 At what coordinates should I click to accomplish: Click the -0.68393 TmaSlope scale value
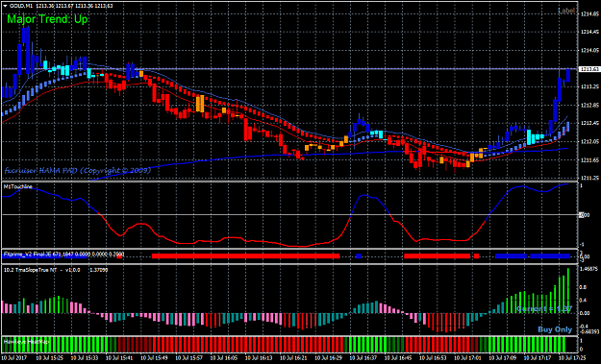(x=589, y=331)
